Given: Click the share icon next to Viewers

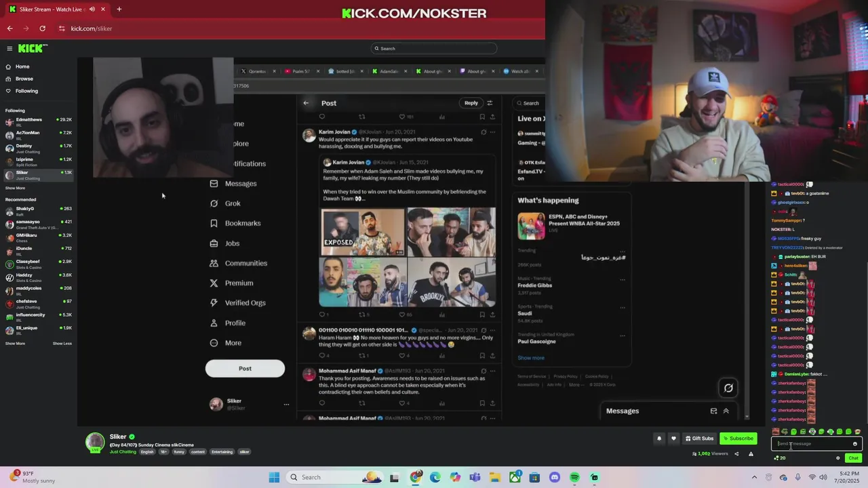Looking at the screenshot, I should (736, 453).
